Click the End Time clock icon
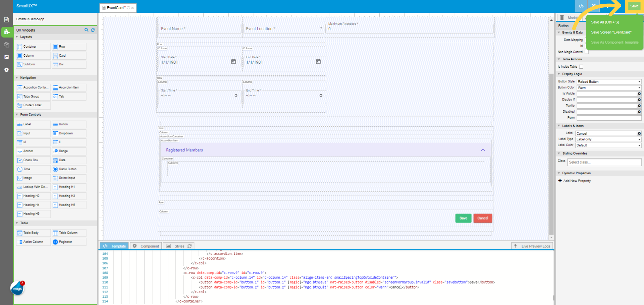 pos(321,96)
